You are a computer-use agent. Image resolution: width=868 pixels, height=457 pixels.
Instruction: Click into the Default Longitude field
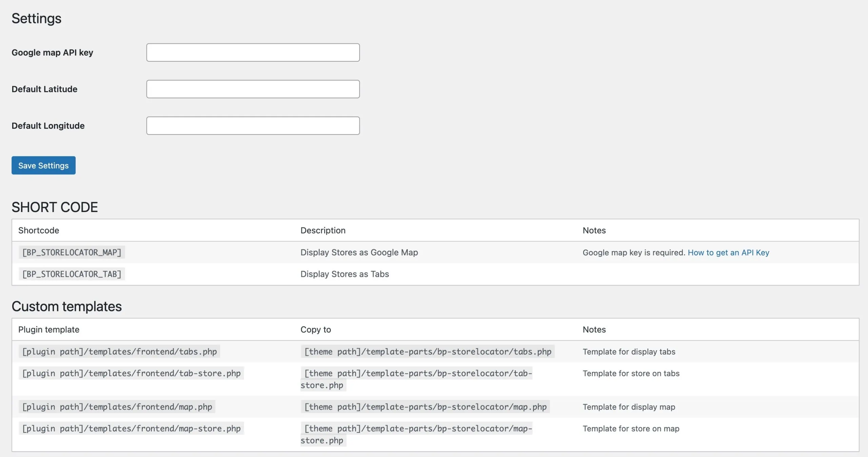(x=253, y=126)
